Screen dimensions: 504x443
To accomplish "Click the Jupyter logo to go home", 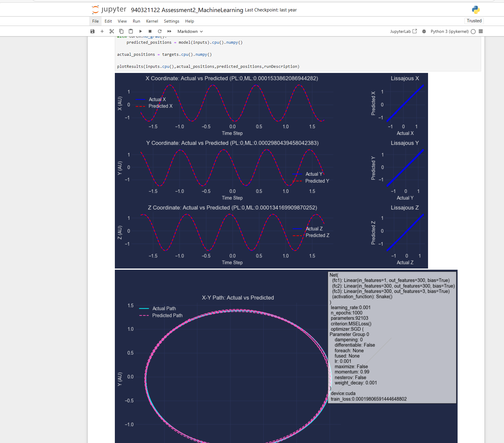I will click(x=109, y=9).
